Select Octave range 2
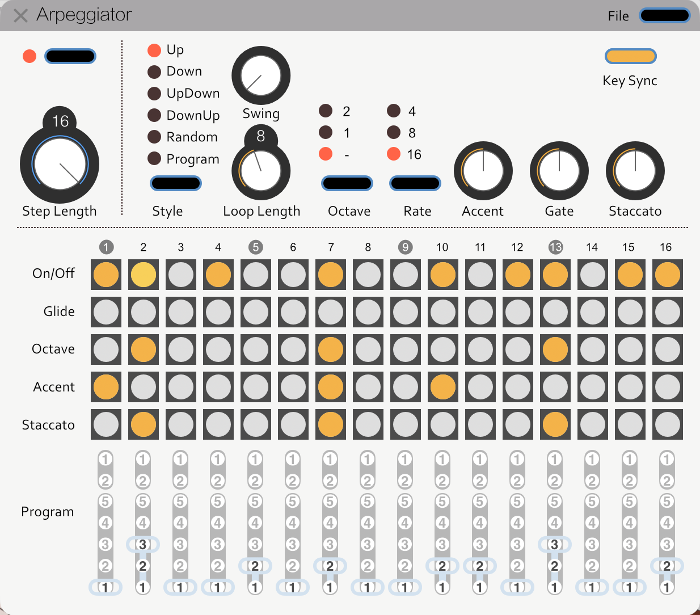Screen dimensions: 700x615 [335, 111]
